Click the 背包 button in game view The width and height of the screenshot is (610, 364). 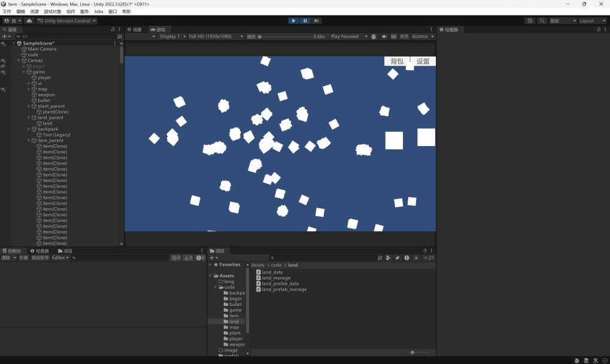[397, 61]
